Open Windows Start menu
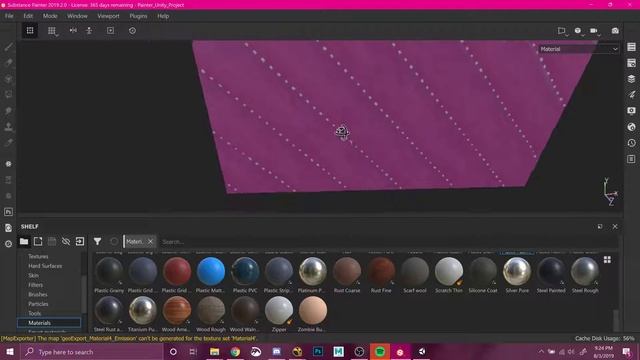 (10, 352)
